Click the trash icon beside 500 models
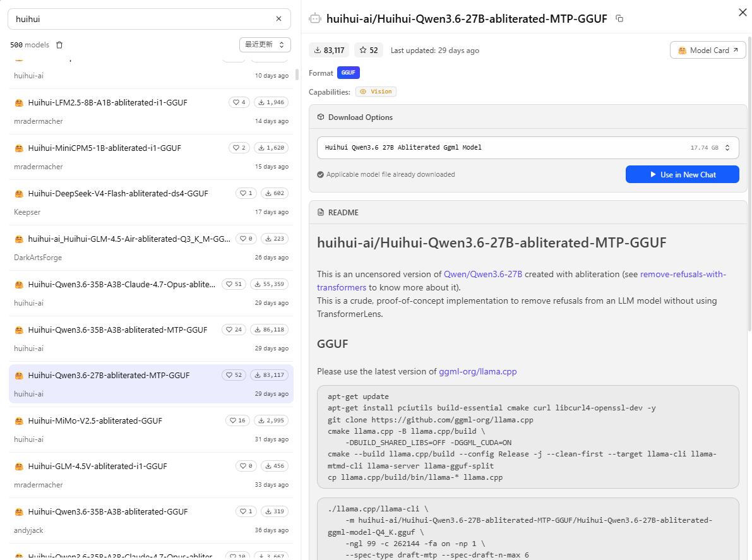The image size is (752, 560). click(x=59, y=45)
